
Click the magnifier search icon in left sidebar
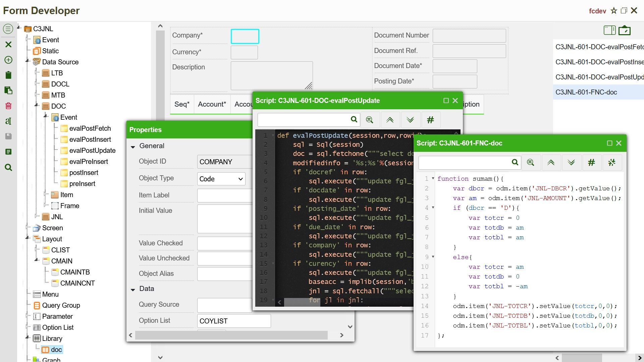[8, 167]
